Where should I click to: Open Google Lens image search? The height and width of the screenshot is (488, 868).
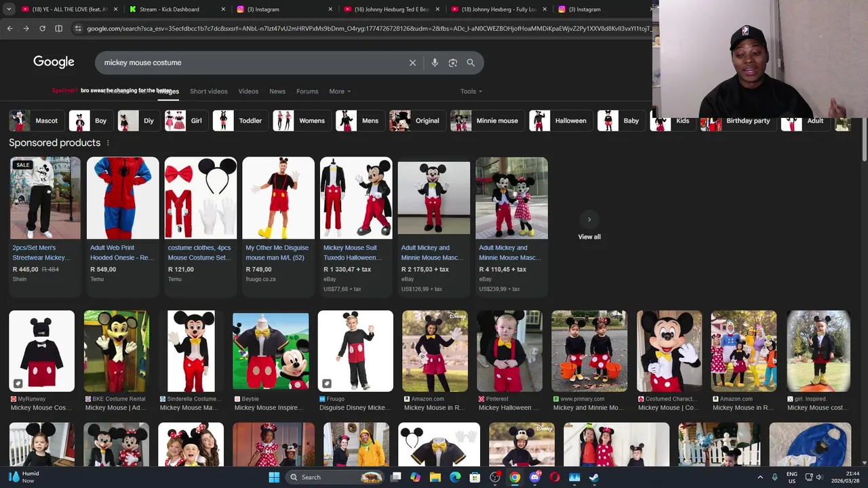click(x=453, y=62)
